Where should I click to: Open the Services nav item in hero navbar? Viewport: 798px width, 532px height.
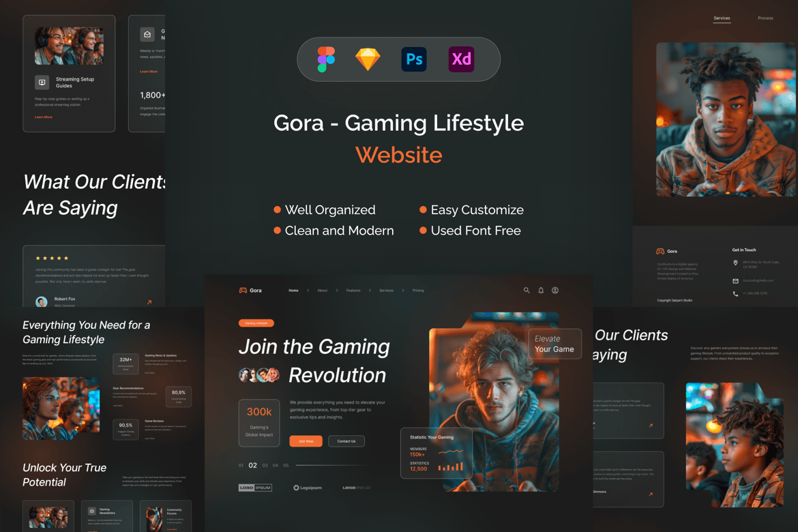tap(386, 290)
